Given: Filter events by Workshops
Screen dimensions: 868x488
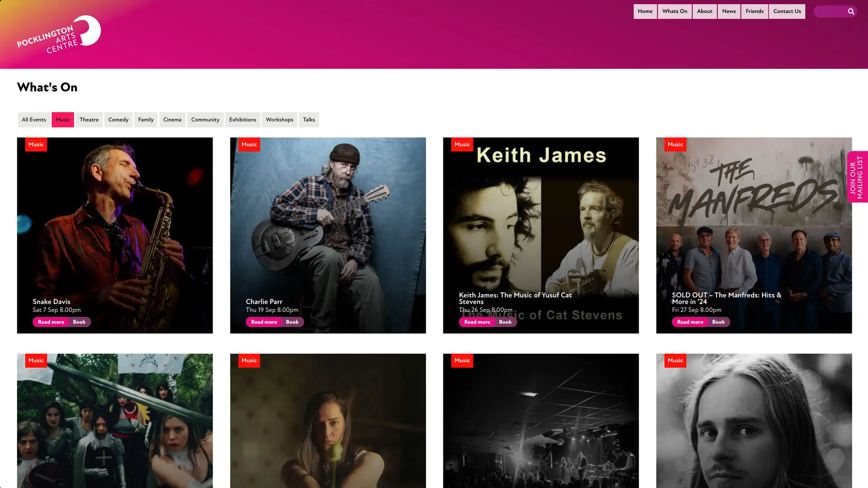Looking at the screenshot, I should click(x=279, y=120).
